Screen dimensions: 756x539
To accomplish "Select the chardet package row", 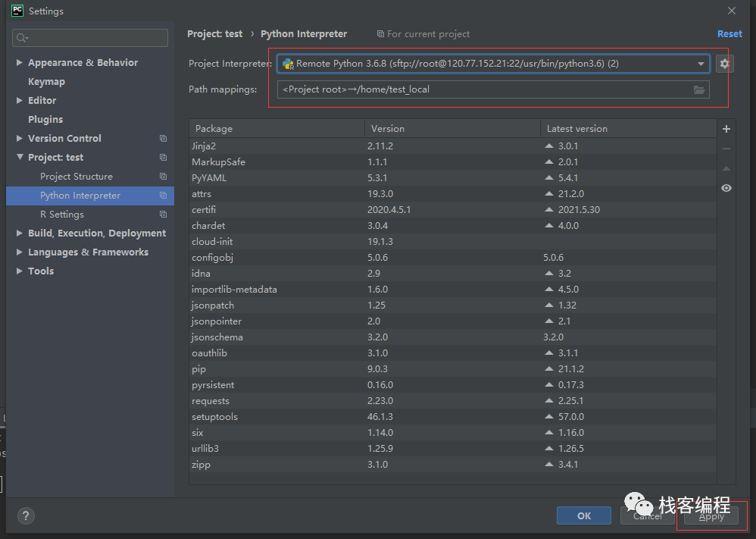I will coord(453,225).
